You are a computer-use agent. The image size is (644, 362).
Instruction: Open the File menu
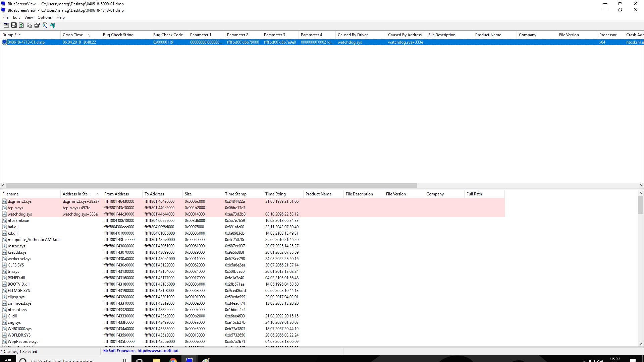(x=5, y=17)
